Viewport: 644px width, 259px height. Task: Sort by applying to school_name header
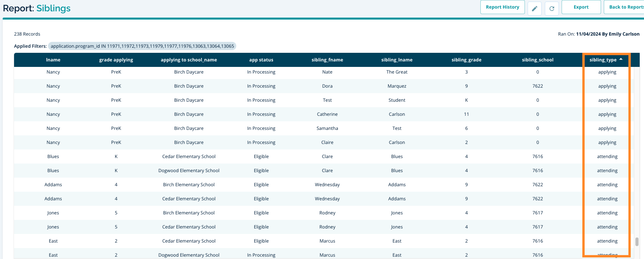(189, 60)
